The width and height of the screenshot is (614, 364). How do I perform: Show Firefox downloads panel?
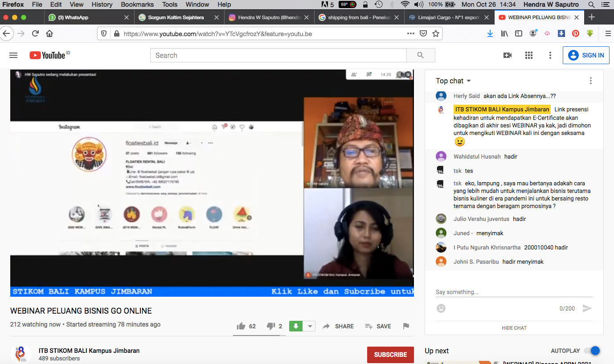click(490, 33)
